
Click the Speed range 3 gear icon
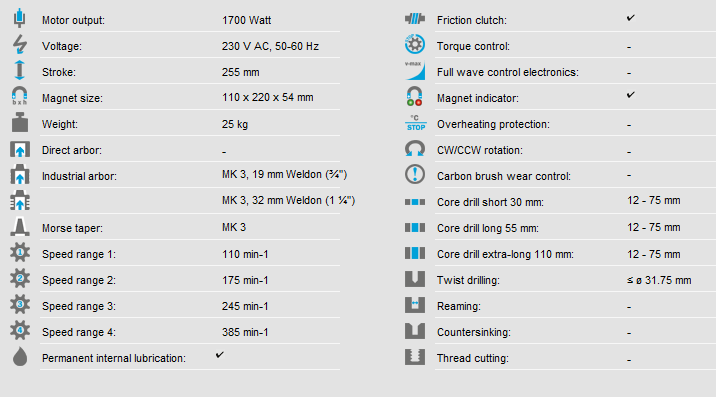coord(20,304)
